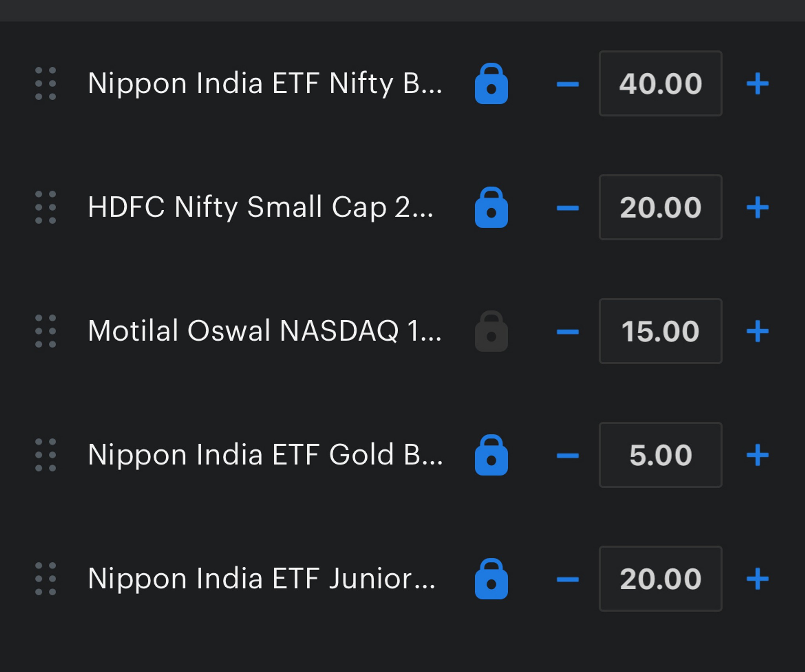Viewport: 805px width, 672px height.
Task: Click the 15.00 weight input field
Action: pyautogui.click(x=660, y=331)
